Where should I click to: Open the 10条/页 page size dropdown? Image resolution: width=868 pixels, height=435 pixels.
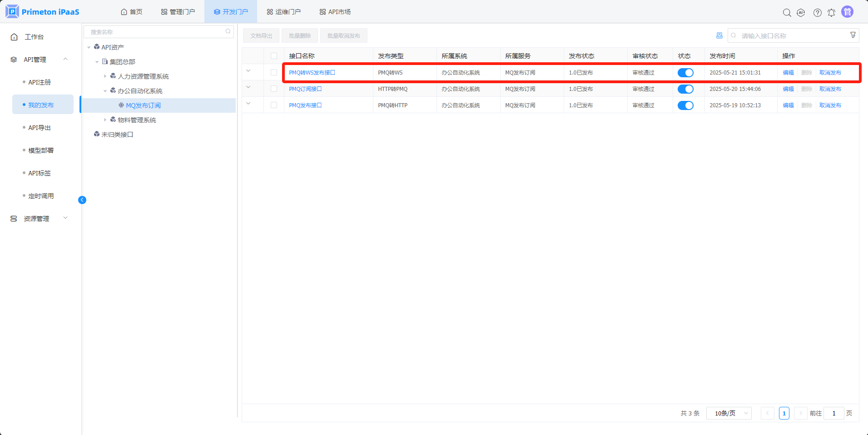click(729, 413)
